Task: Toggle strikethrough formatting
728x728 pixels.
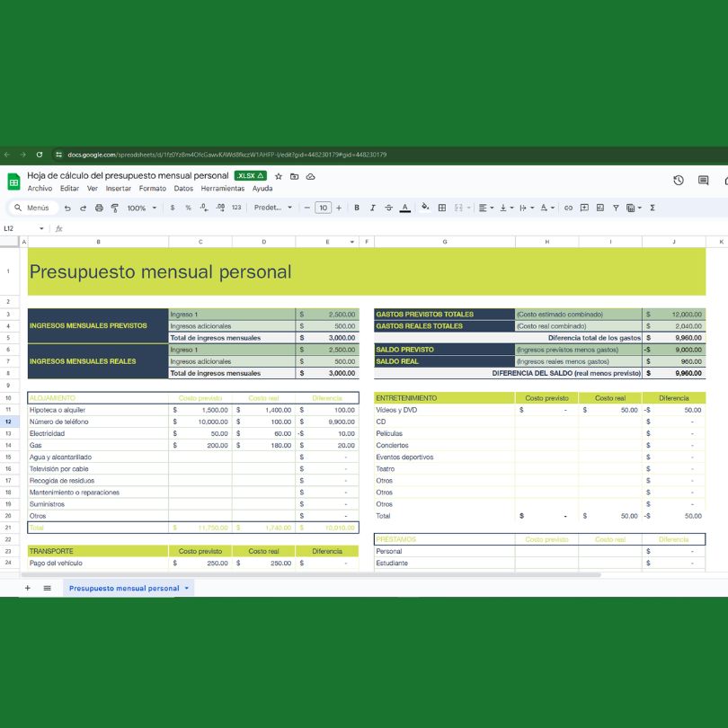Action: pyautogui.click(x=387, y=208)
